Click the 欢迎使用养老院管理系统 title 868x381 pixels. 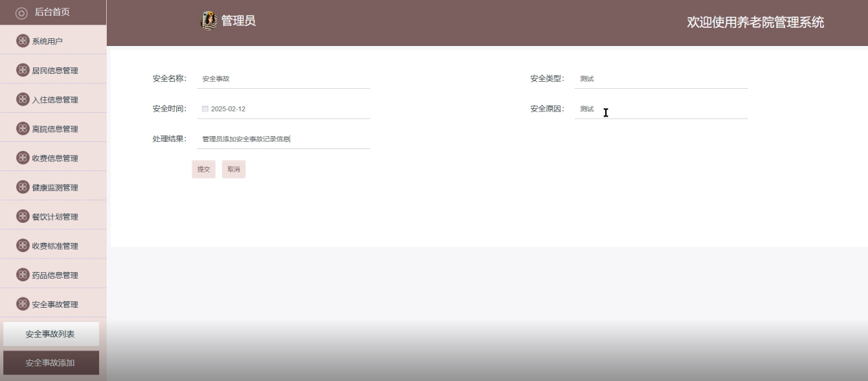coord(755,22)
